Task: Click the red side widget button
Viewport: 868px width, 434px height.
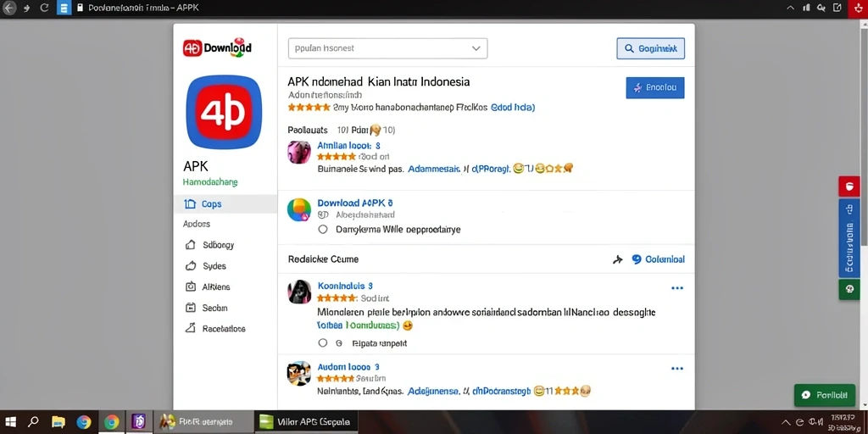Action: pos(849,186)
